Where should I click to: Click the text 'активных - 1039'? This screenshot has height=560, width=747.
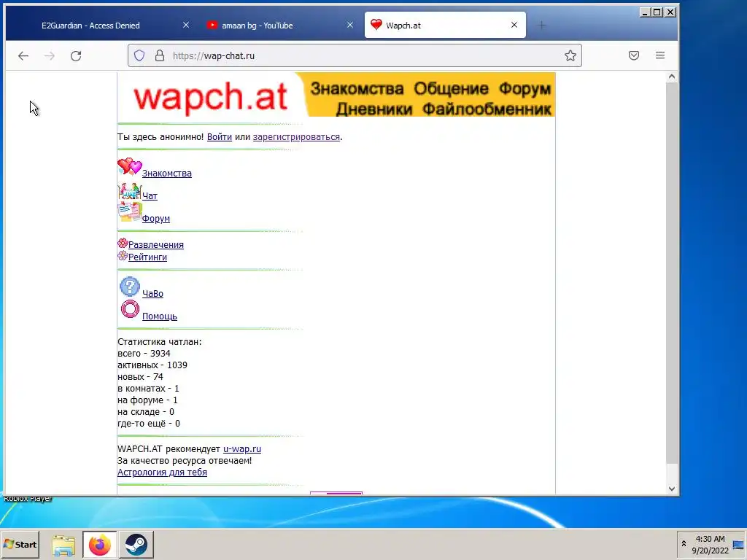click(x=152, y=365)
